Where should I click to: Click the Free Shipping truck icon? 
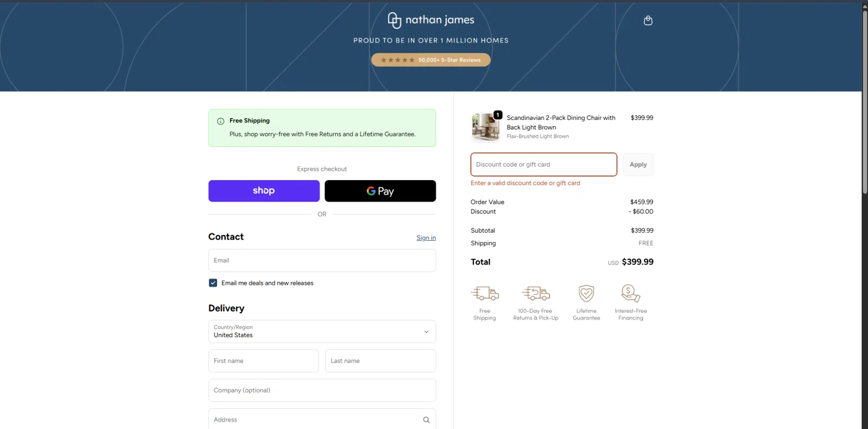click(485, 294)
